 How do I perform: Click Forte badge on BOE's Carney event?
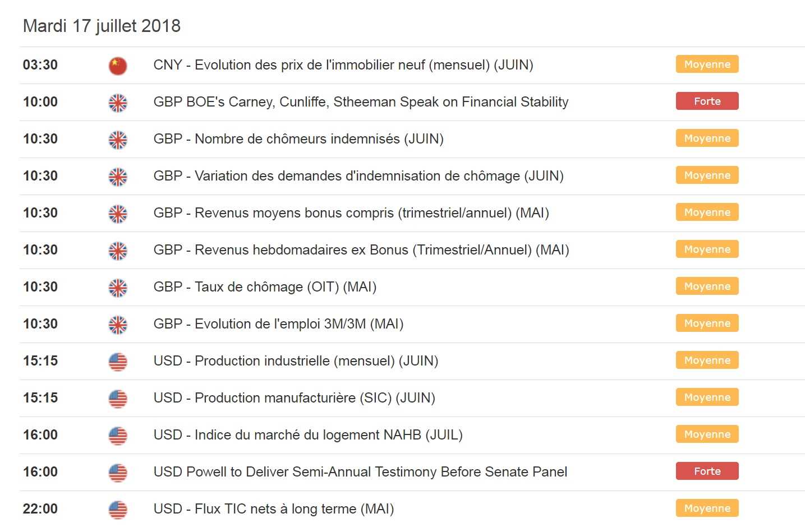point(707,101)
